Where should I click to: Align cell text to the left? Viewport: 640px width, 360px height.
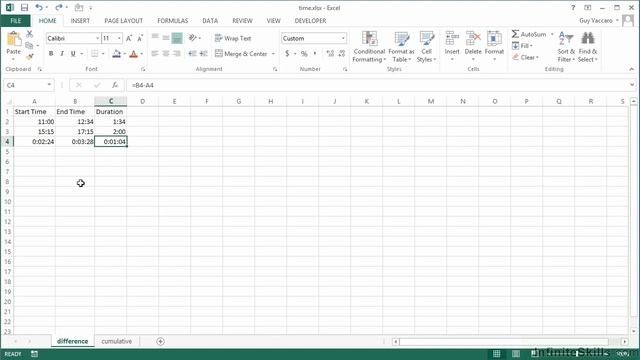click(x=155, y=53)
